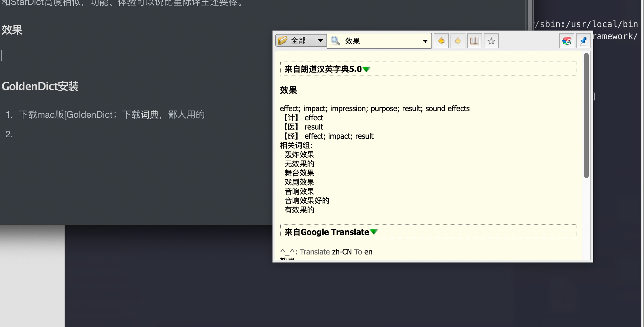Click 音响效果好的 phrase

click(307, 201)
